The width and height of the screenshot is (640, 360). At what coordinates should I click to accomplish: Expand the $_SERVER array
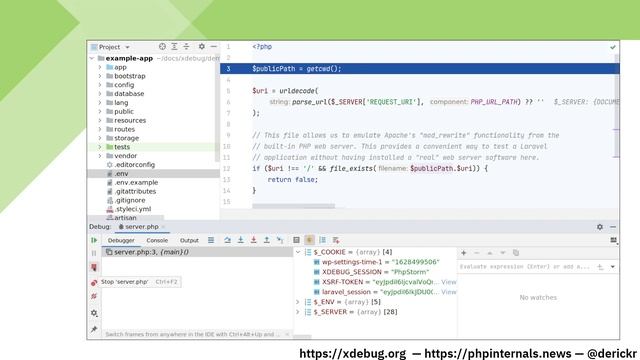(x=298, y=312)
